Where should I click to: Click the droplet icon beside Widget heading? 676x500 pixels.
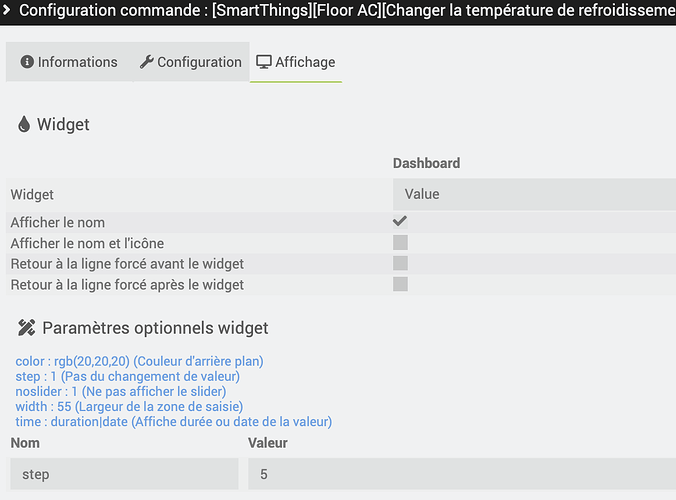(x=24, y=124)
